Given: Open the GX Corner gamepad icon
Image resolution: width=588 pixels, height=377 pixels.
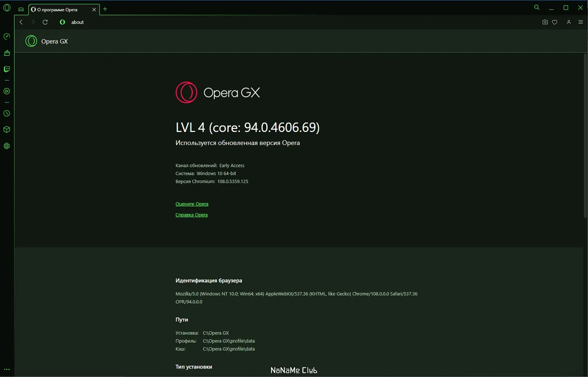Looking at the screenshot, I should pos(21,9).
